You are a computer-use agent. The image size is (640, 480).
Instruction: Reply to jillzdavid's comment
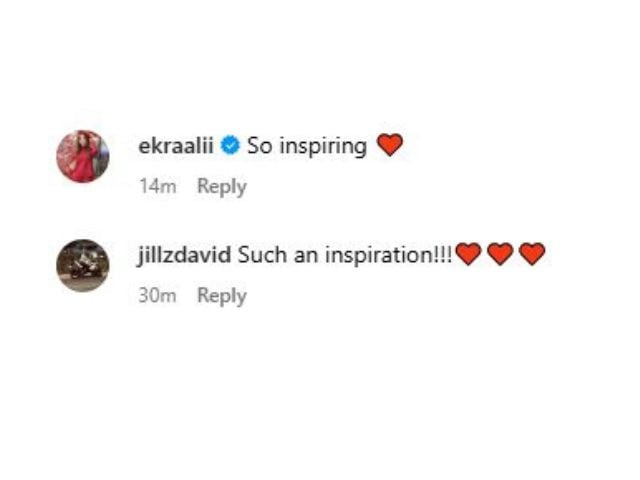[222, 296]
